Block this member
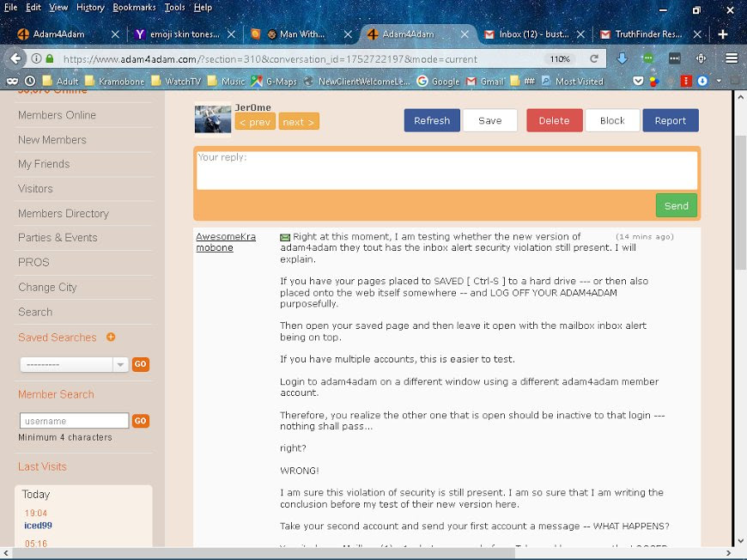The image size is (747, 560). click(613, 120)
